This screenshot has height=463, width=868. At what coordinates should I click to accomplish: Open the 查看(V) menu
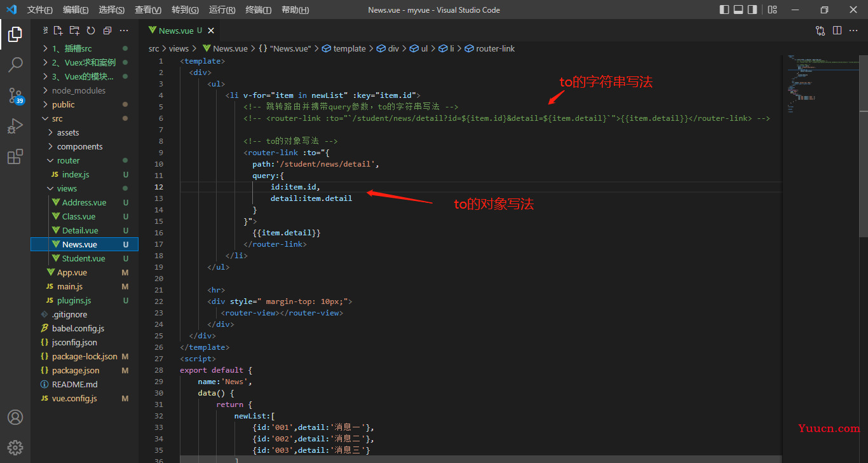(x=148, y=10)
